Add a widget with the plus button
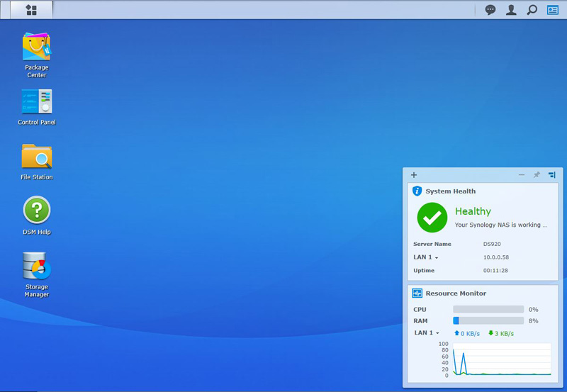 click(414, 175)
